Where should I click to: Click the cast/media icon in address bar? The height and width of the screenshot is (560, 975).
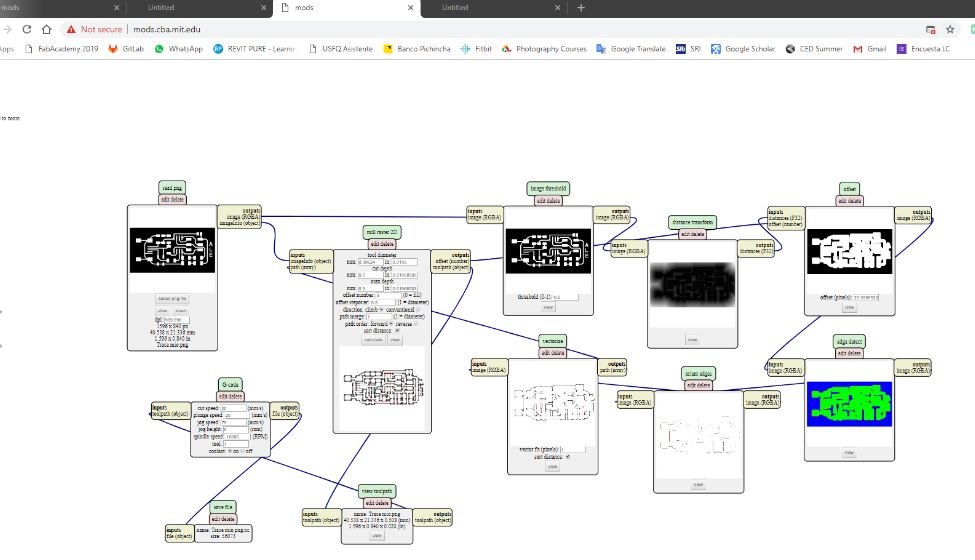click(930, 29)
